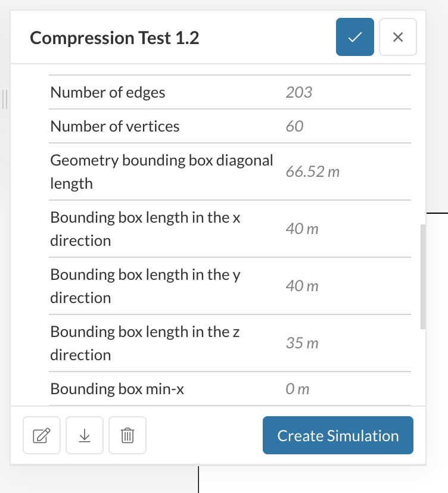Click the edit pencil icon
This screenshot has height=493, width=448.
[x=41, y=436]
